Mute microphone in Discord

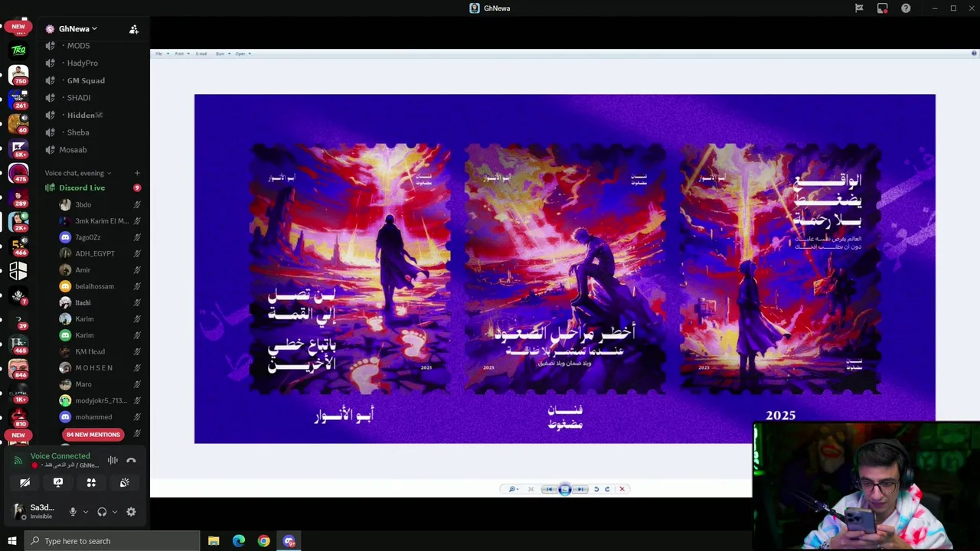tap(73, 512)
